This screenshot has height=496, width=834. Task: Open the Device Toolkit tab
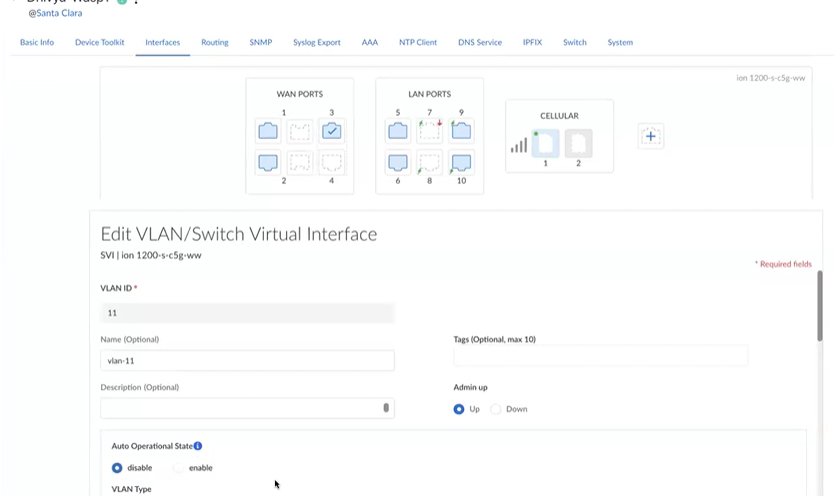coord(100,43)
